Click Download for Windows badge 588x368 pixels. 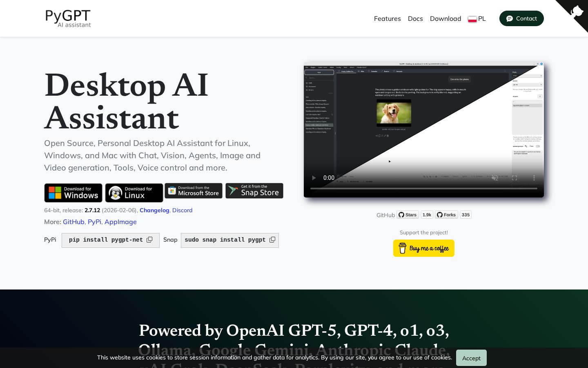pyautogui.click(x=73, y=193)
